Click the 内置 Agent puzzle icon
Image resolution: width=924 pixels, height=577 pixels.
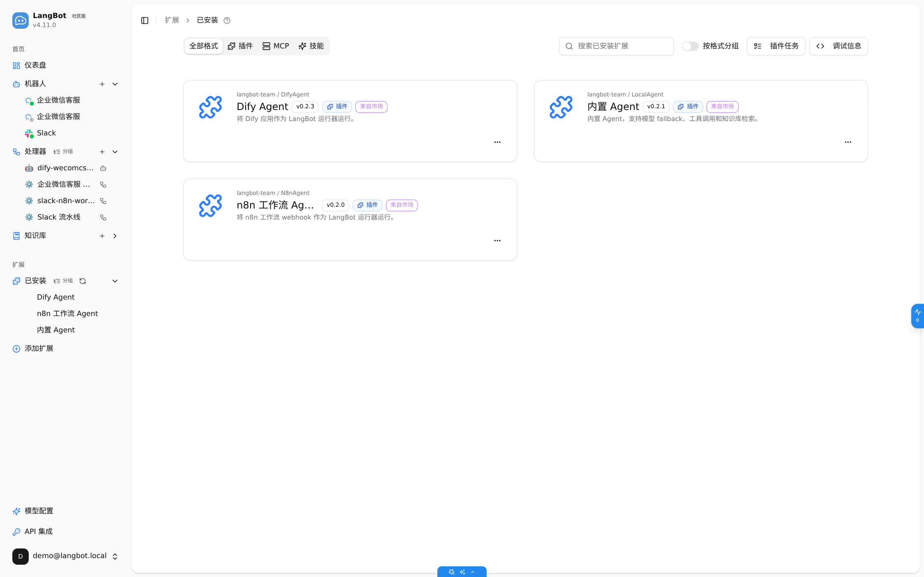coord(561,107)
